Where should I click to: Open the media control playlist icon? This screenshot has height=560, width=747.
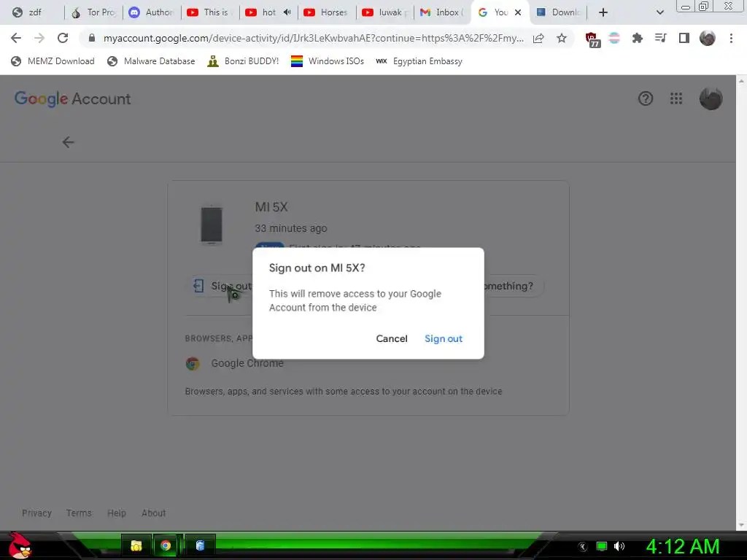[x=660, y=38]
